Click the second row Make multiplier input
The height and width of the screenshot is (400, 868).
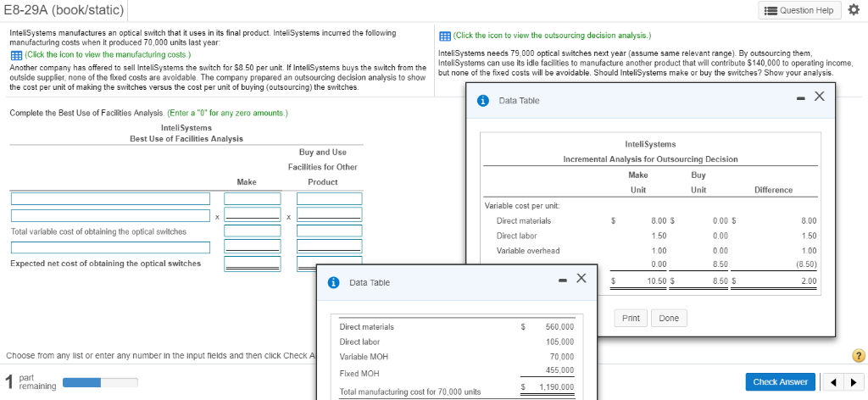(x=253, y=214)
